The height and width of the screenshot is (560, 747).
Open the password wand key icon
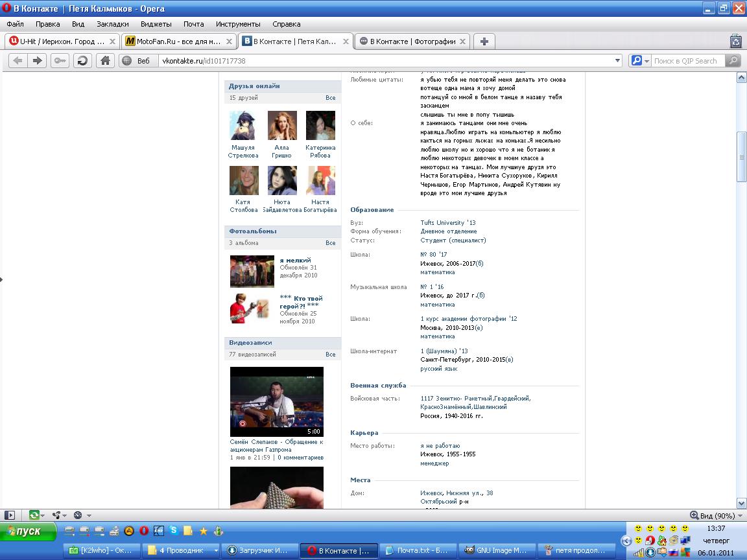tap(60, 60)
